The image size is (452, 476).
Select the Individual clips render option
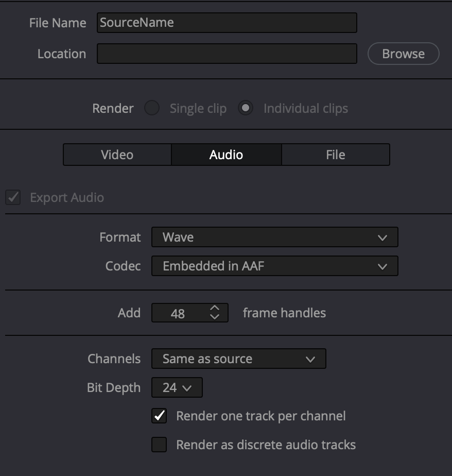tap(246, 109)
